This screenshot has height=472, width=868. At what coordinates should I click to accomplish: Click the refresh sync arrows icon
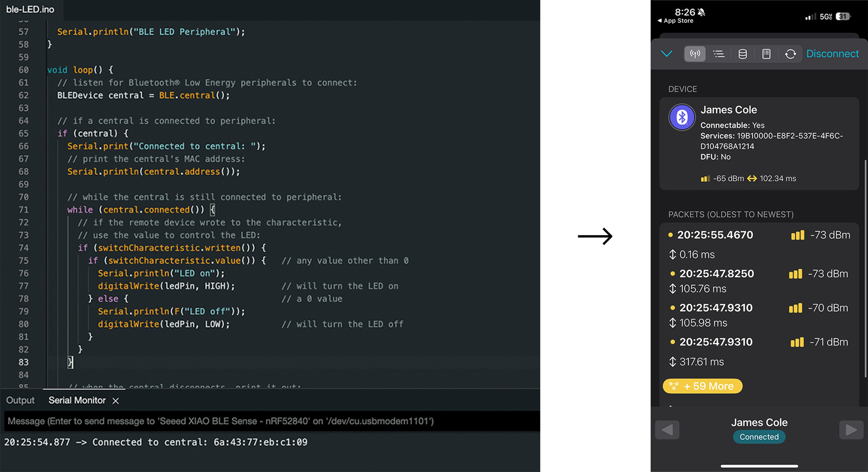click(790, 54)
